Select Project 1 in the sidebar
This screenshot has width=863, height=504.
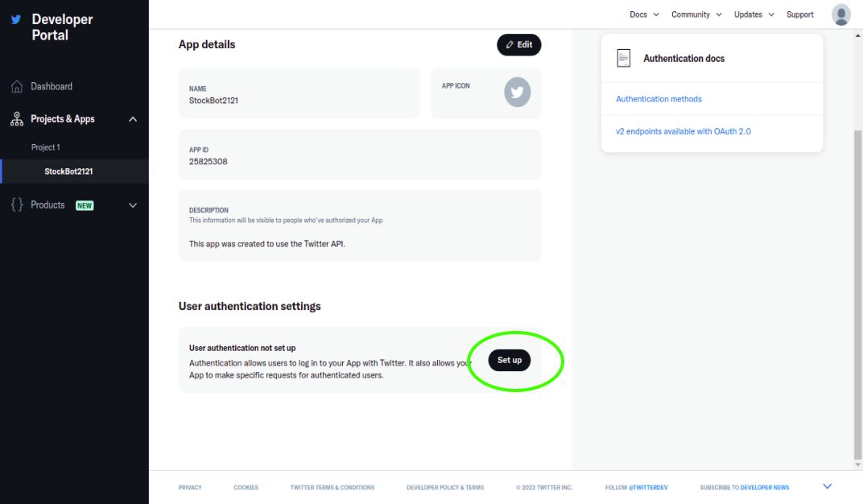point(46,147)
